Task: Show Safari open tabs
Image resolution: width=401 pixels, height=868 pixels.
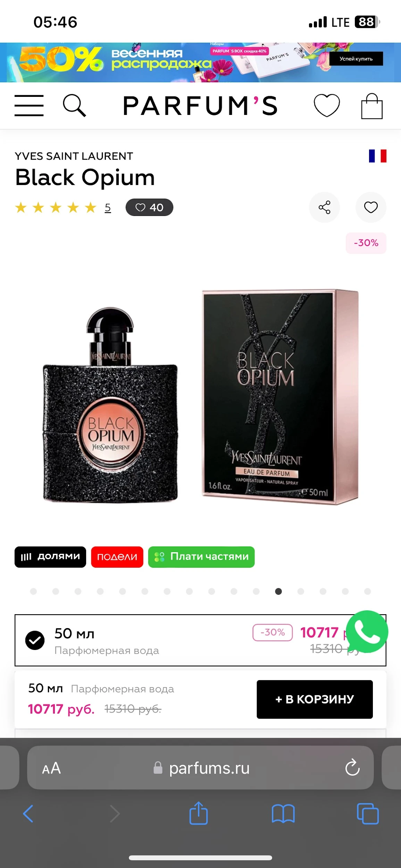Action: tap(368, 813)
